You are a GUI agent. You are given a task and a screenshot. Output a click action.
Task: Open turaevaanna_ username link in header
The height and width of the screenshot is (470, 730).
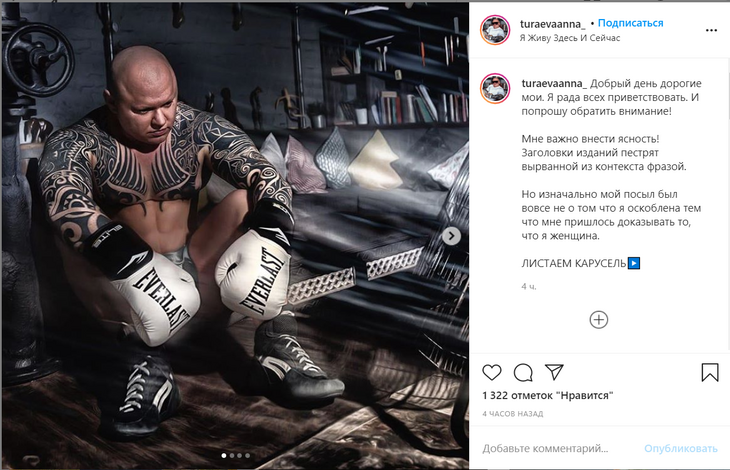coord(553,23)
